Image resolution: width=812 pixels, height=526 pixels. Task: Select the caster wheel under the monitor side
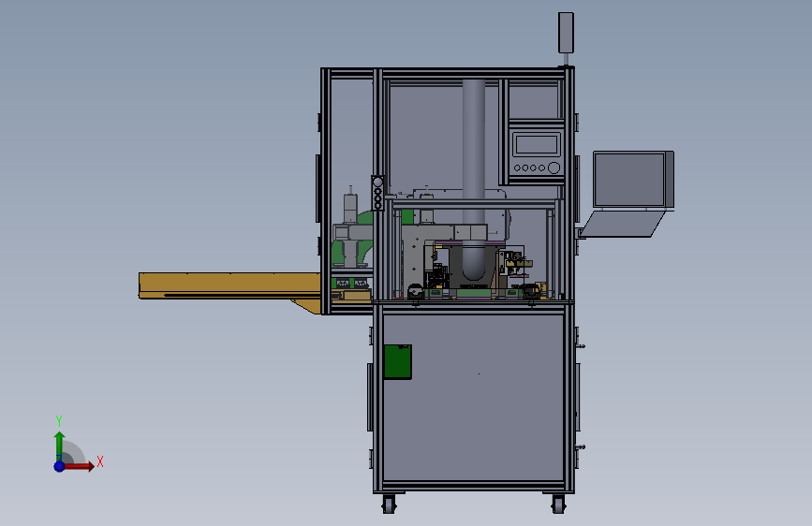[x=558, y=504]
